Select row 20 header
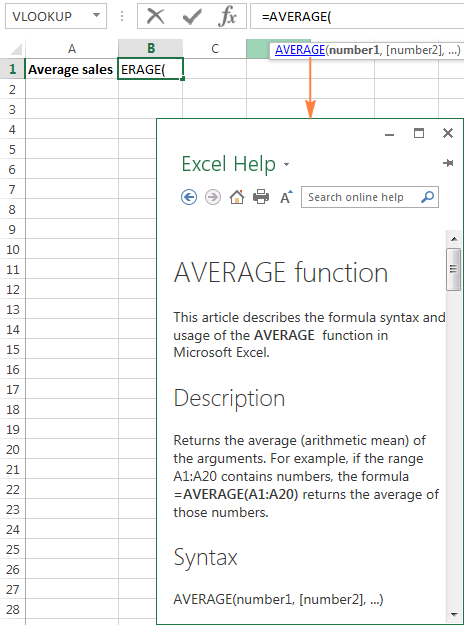Image resolution: width=464 pixels, height=625 pixels. point(12,450)
